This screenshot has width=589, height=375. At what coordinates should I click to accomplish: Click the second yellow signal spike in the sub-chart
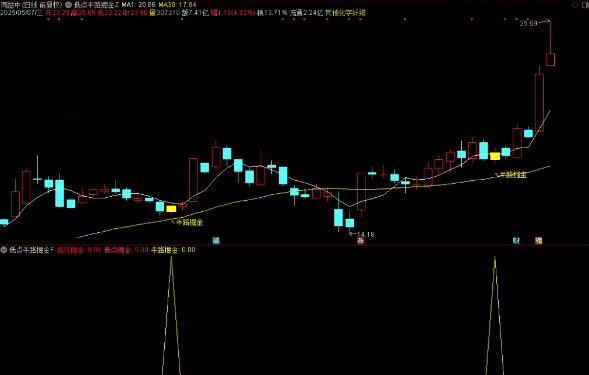[x=495, y=316]
